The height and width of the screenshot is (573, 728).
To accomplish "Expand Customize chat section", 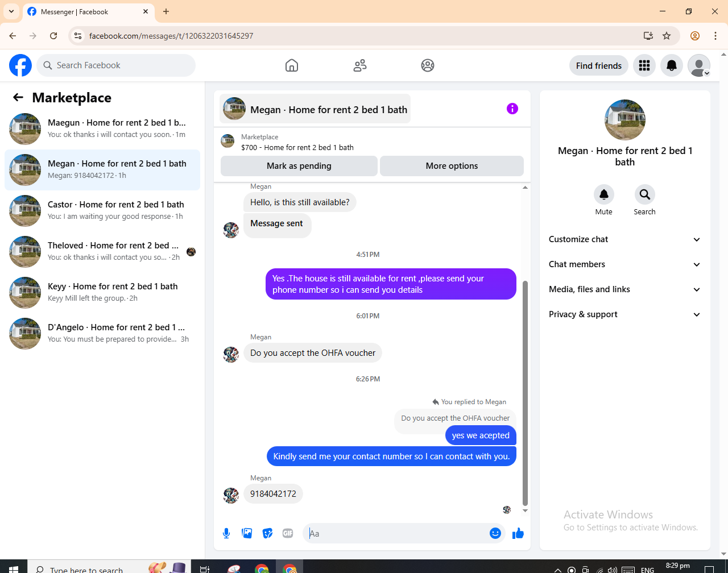I will point(625,239).
